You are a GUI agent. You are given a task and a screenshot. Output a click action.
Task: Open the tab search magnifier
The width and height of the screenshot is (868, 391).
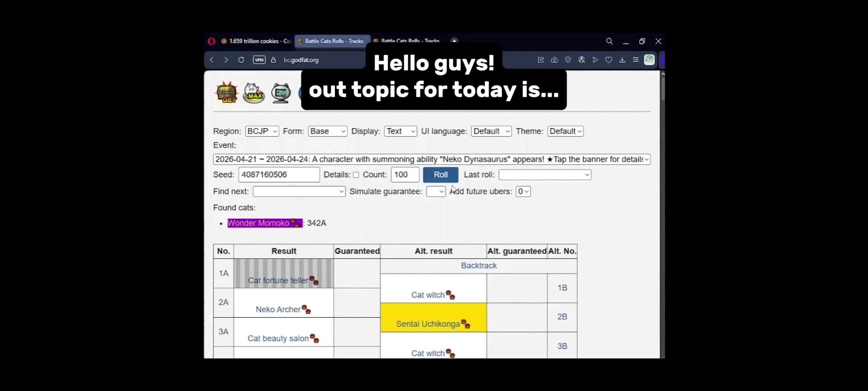609,41
